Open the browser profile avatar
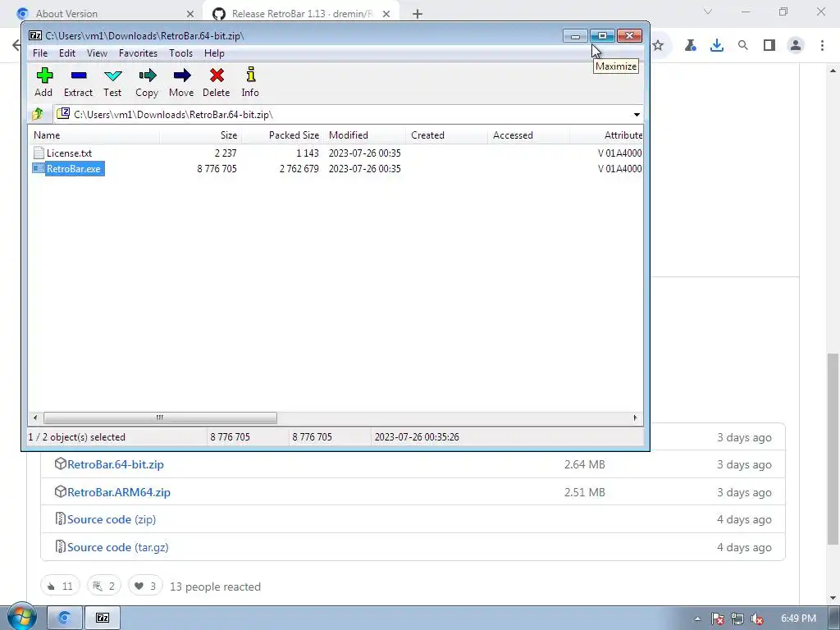Viewport: 840px width, 630px height. click(x=796, y=46)
